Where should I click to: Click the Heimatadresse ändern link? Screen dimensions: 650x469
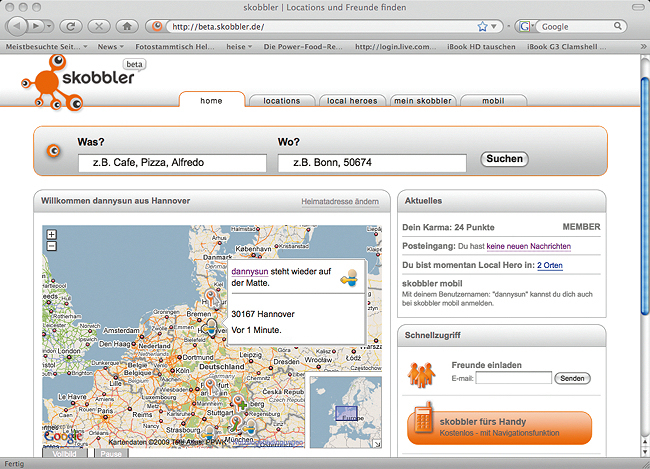340,202
